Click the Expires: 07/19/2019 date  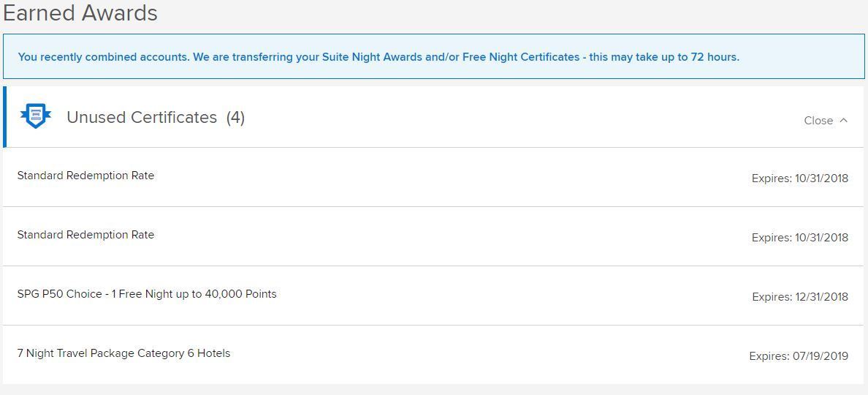tap(799, 356)
